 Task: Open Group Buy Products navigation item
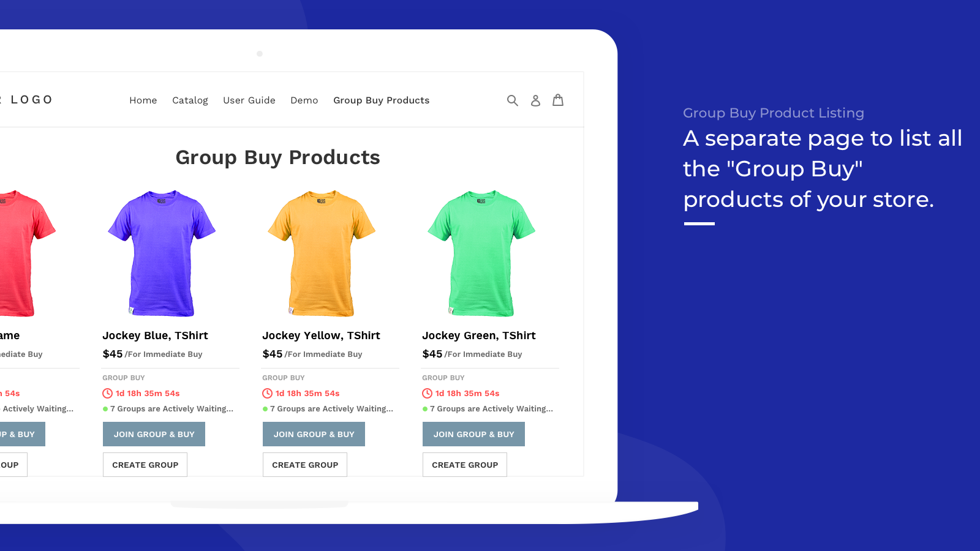[382, 100]
